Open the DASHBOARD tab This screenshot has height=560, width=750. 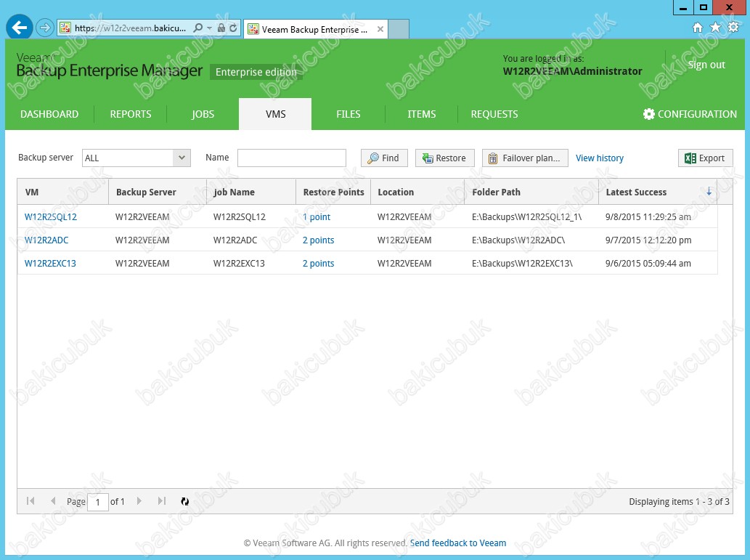tap(49, 114)
